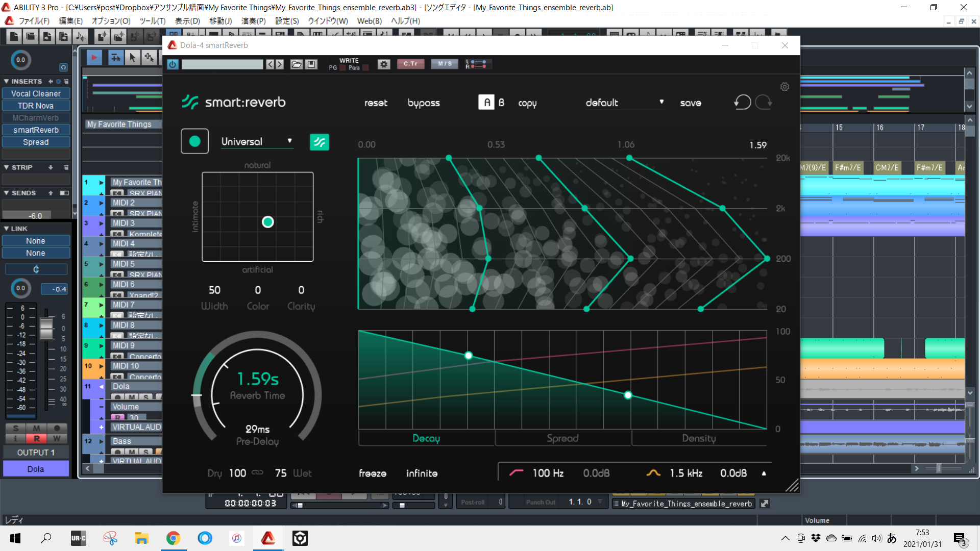Click the Width value 50
This screenshot has height=551, width=980.
click(x=214, y=290)
